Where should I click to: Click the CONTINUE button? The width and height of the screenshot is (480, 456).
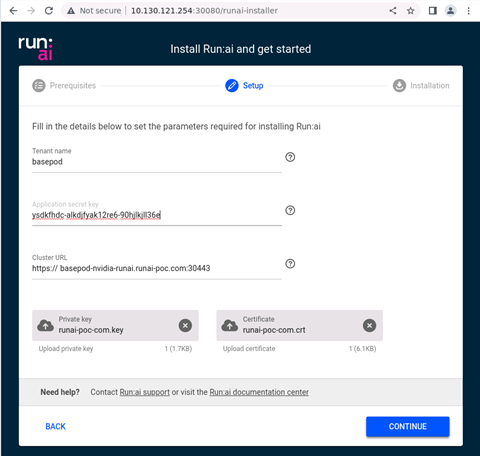coord(408,426)
